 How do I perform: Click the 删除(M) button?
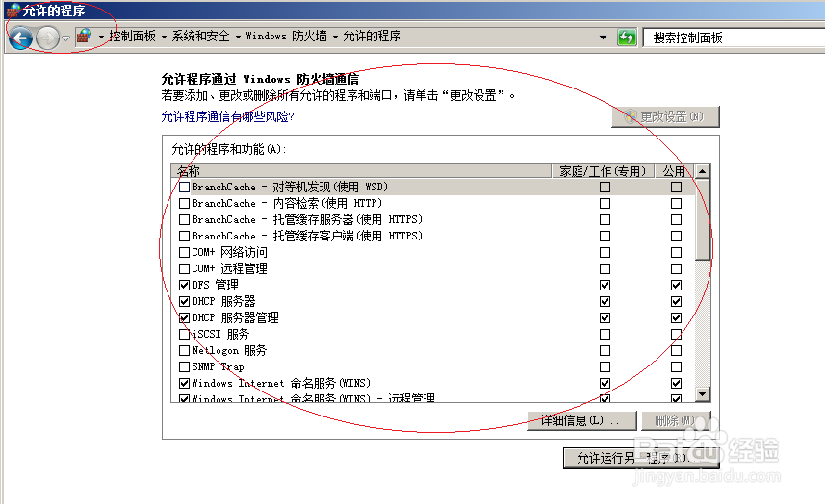tap(676, 420)
